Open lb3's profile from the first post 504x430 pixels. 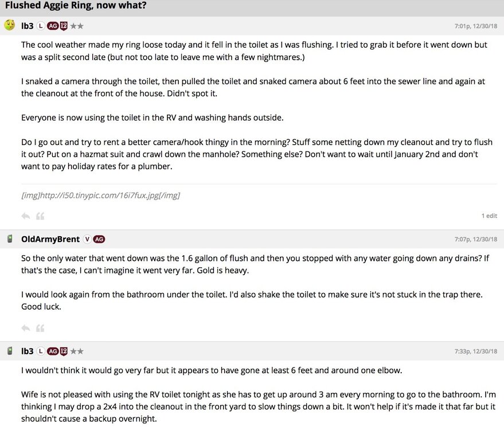pyautogui.click(x=28, y=26)
